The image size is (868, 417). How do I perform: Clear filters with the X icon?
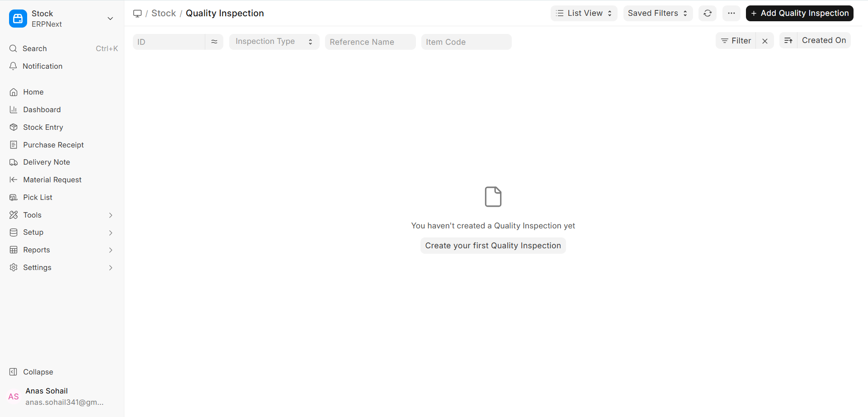pos(764,41)
